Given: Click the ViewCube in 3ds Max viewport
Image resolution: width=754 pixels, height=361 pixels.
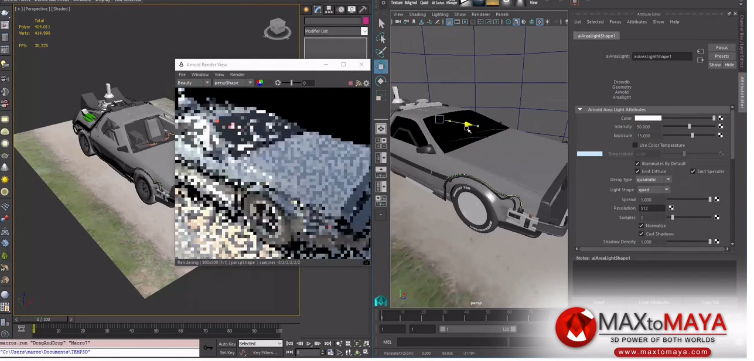Looking at the screenshot, I should coord(277,29).
